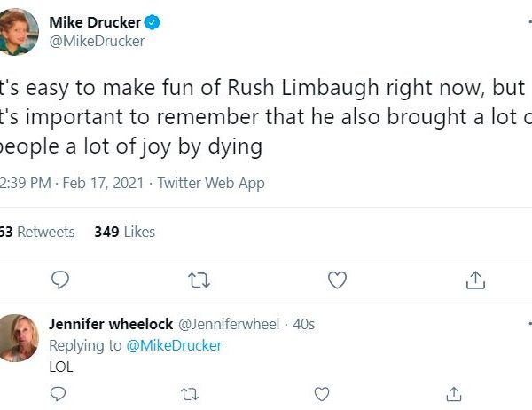View the Retweets count list
Screen dimensions: 532x410
(x=38, y=232)
